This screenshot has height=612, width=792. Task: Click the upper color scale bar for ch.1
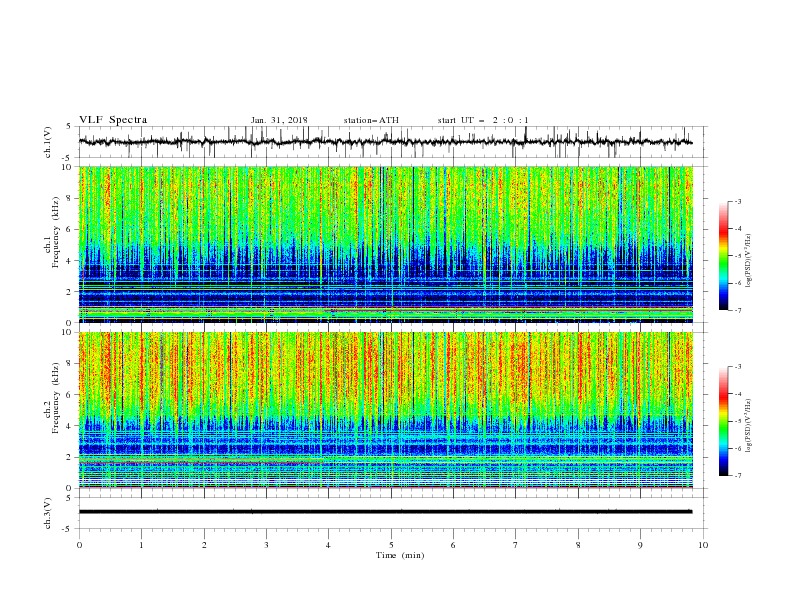click(x=724, y=256)
